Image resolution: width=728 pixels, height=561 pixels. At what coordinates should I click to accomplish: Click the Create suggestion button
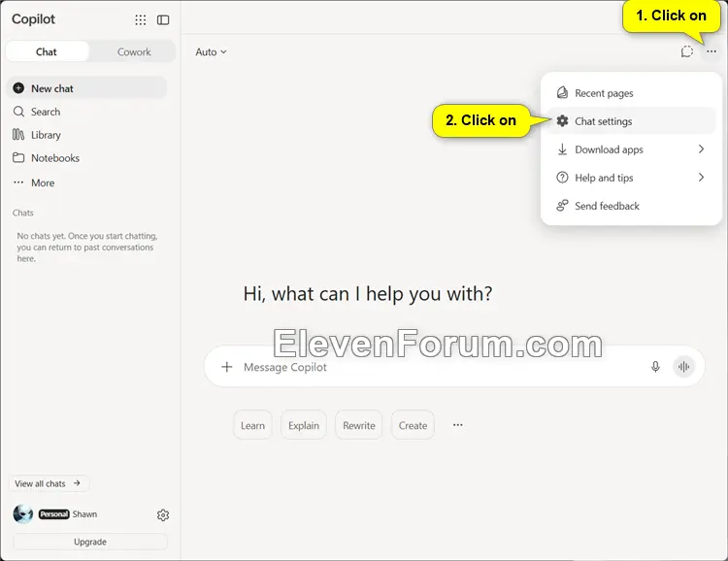[413, 425]
